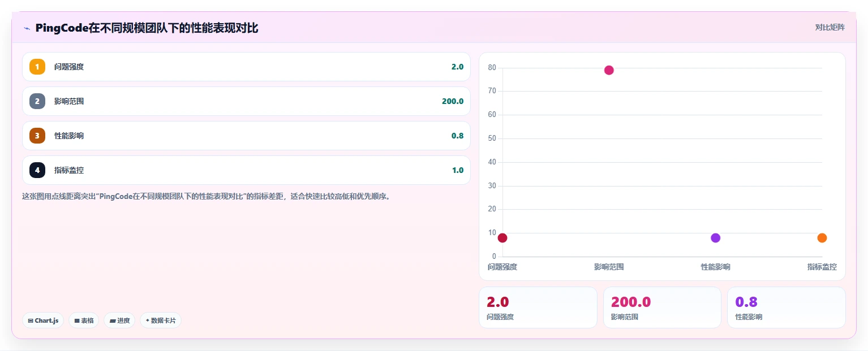The width and height of the screenshot is (868, 351).
Task: Select the 200.0 影响范围 data card
Action: click(662, 307)
